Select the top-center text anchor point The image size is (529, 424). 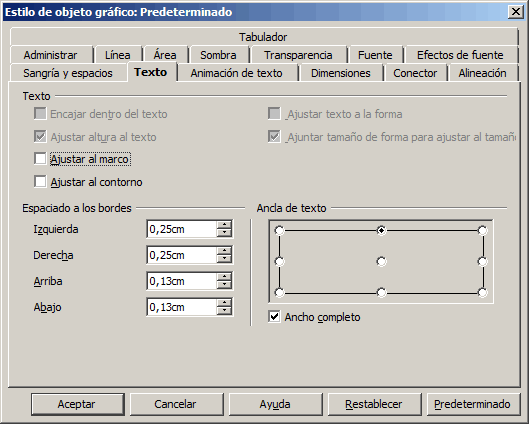[381, 230]
